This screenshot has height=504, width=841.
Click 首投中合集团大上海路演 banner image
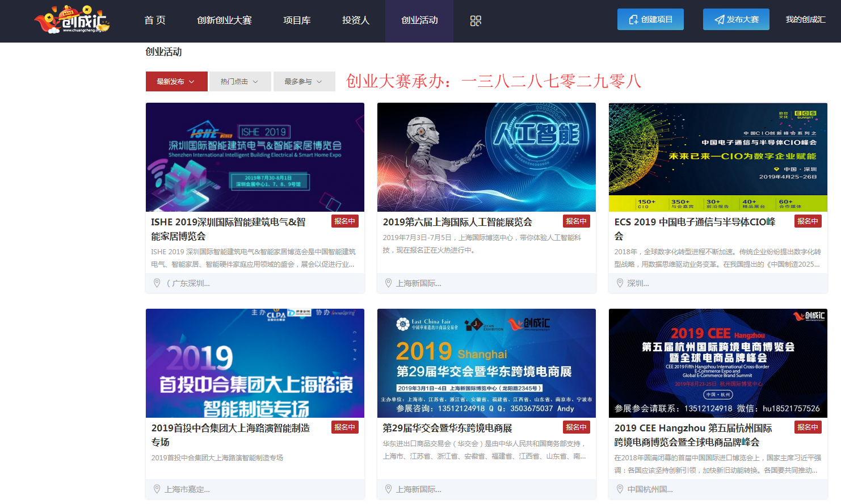[255, 363]
